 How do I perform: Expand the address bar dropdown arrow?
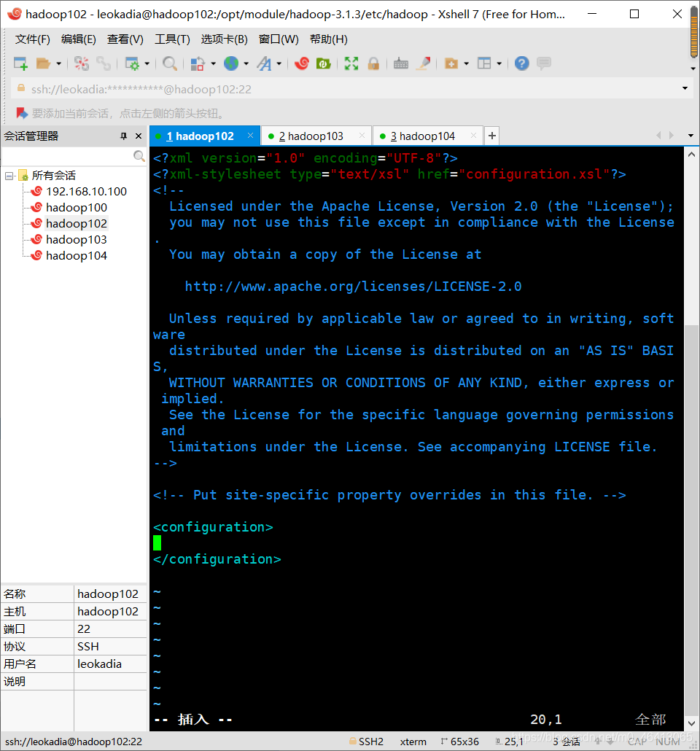click(x=685, y=89)
